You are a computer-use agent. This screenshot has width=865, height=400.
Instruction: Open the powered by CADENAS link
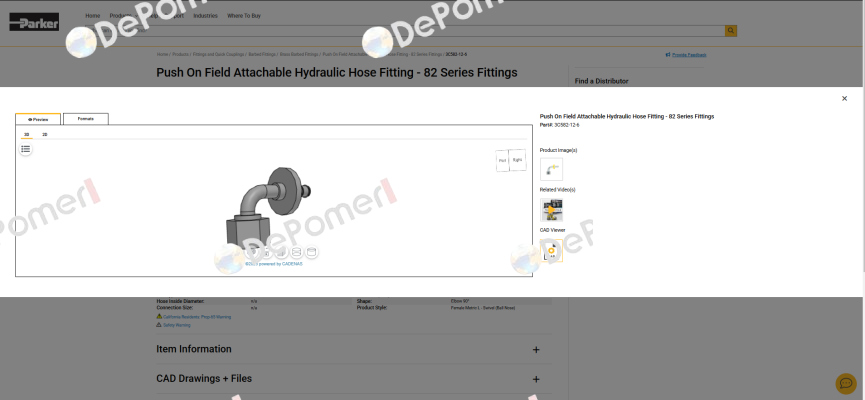pos(274,264)
